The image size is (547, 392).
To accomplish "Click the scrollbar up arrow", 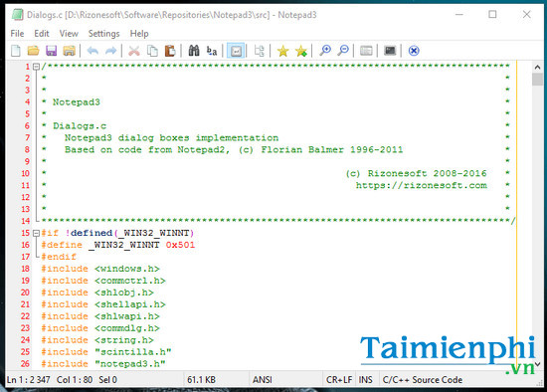I will 537,67.
